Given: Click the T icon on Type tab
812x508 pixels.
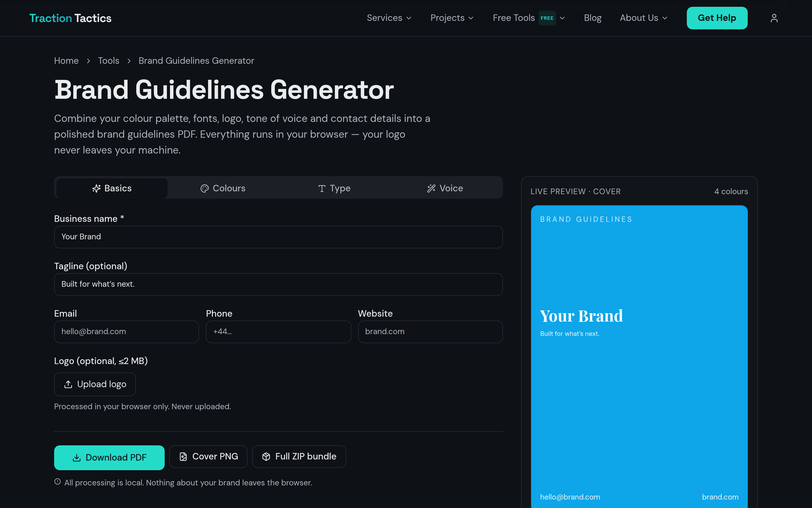Looking at the screenshot, I should coord(322,189).
